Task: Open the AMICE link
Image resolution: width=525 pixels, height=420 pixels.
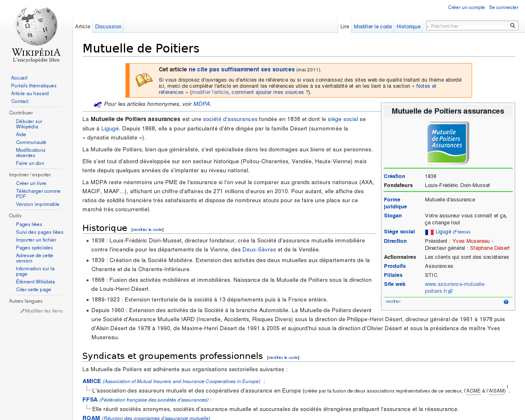Action: 91,381
